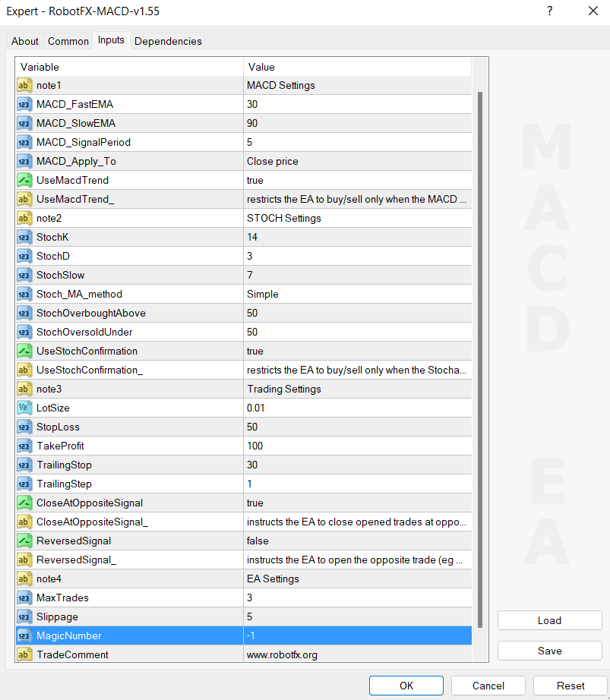Viewport: 610px width, 700px height.
Task: Click the integer icon beside MACD_SlowEMA
Action: [x=24, y=123]
